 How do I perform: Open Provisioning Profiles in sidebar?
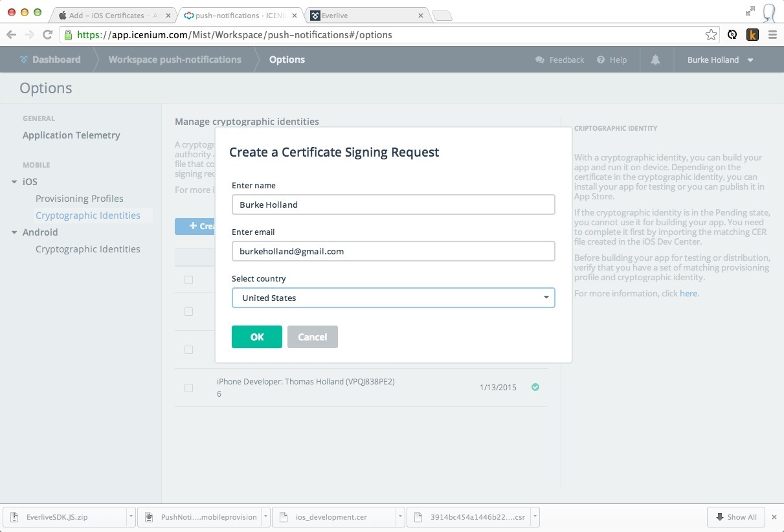79,199
